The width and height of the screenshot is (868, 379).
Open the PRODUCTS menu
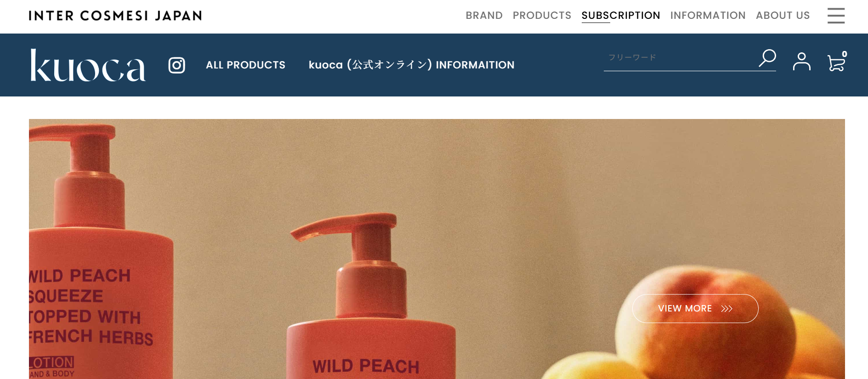pyautogui.click(x=542, y=16)
